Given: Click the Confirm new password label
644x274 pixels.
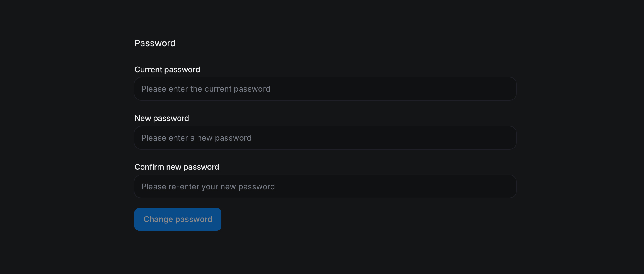Looking at the screenshot, I should pyautogui.click(x=177, y=167).
